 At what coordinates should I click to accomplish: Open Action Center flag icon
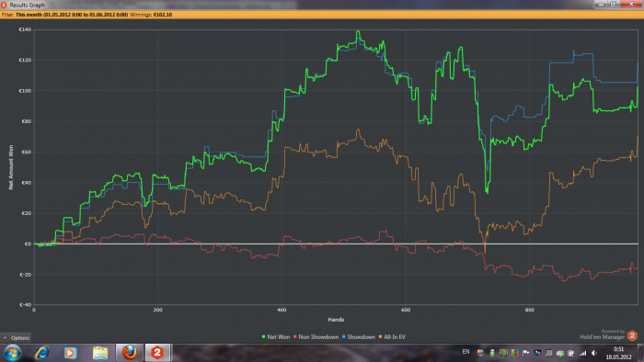point(525,353)
